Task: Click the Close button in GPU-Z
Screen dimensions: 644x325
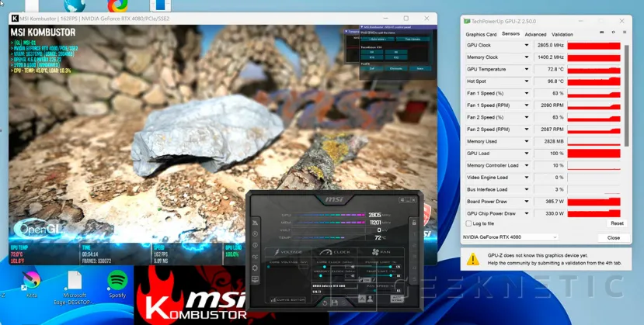Action: tap(614, 237)
